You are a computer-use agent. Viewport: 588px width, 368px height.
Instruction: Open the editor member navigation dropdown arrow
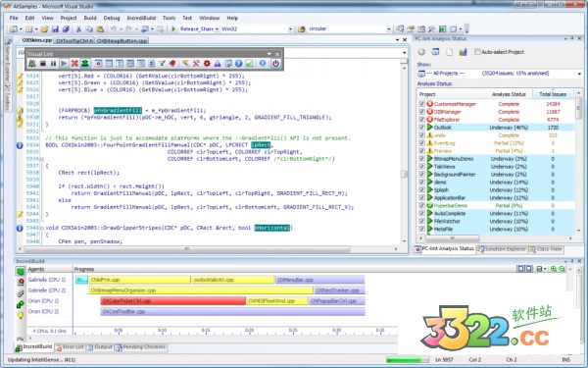tap(404, 53)
